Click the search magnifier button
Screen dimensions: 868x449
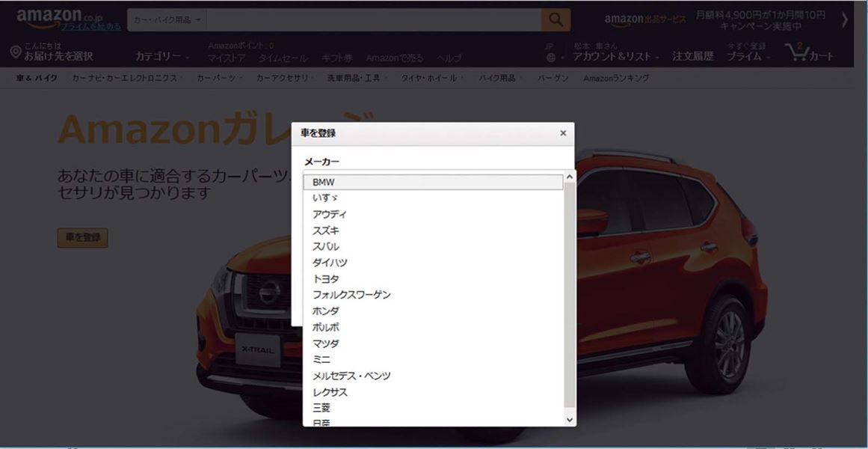pos(555,20)
